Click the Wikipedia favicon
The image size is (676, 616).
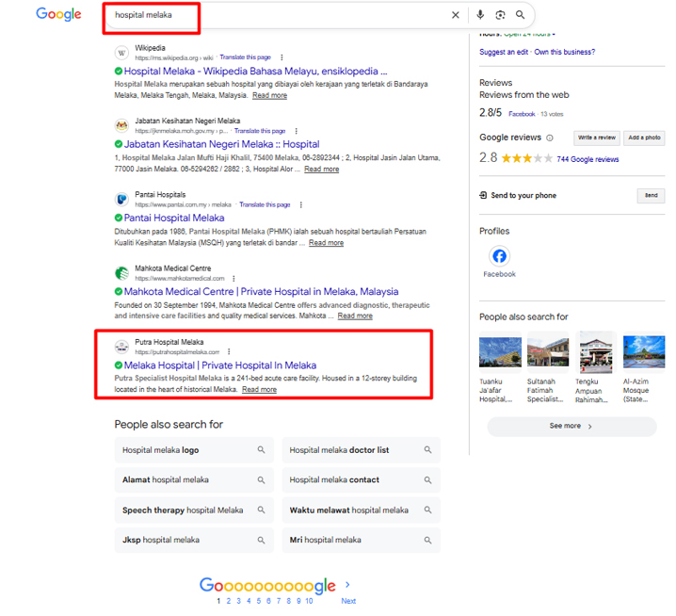121,53
